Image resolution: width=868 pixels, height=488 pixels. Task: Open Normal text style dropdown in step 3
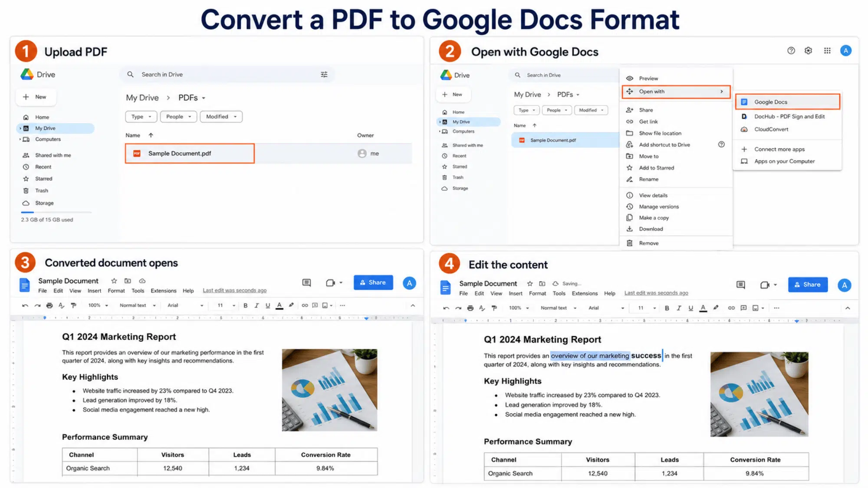click(x=138, y=306)
